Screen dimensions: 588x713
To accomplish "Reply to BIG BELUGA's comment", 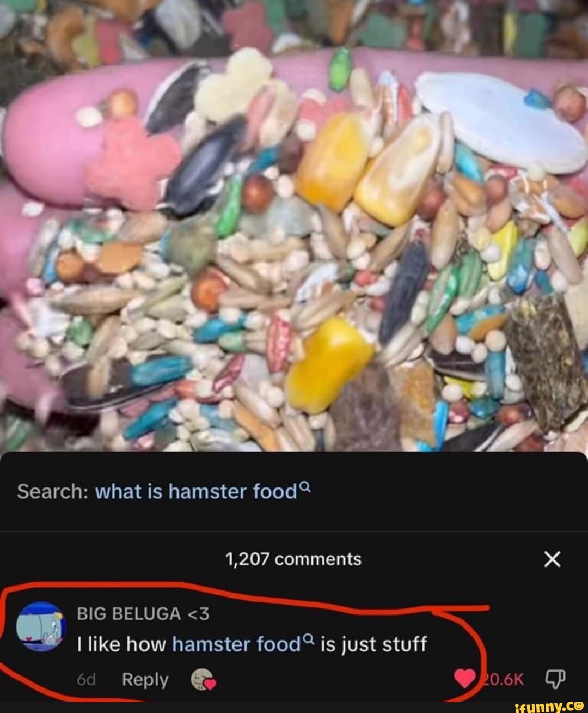I will point(145,679).
